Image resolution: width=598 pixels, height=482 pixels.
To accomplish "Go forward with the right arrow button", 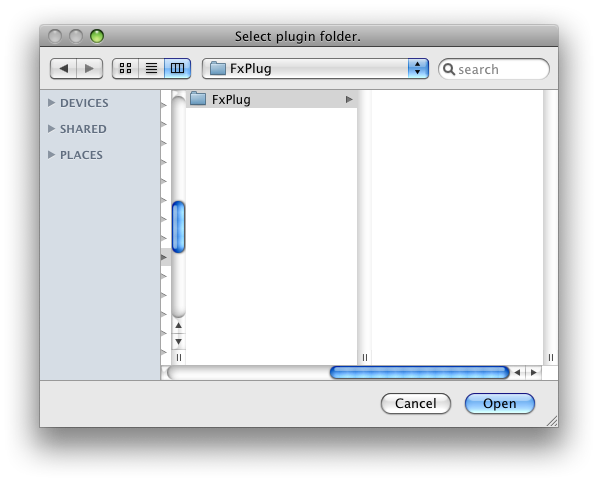I will (90, 69).
